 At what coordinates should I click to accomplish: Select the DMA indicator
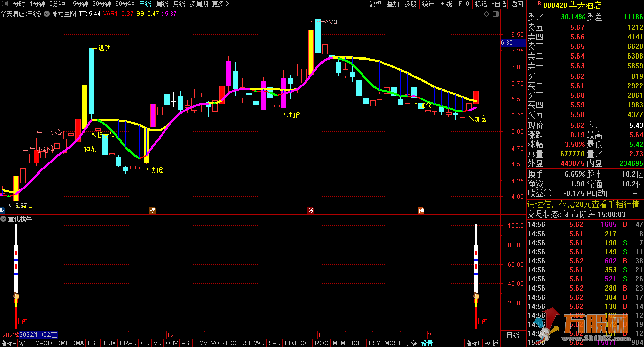[x=77, y=343]
